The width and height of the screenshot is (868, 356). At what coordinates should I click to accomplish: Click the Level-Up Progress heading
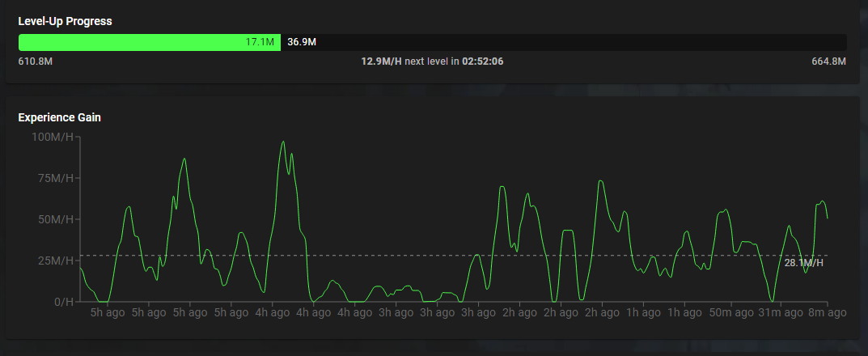click(x=65, y=21)
